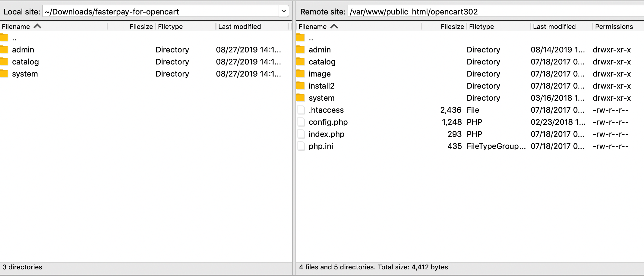644x276 pixels.
Task: Sort local files by Filetype header
Action: click(186, 27)
